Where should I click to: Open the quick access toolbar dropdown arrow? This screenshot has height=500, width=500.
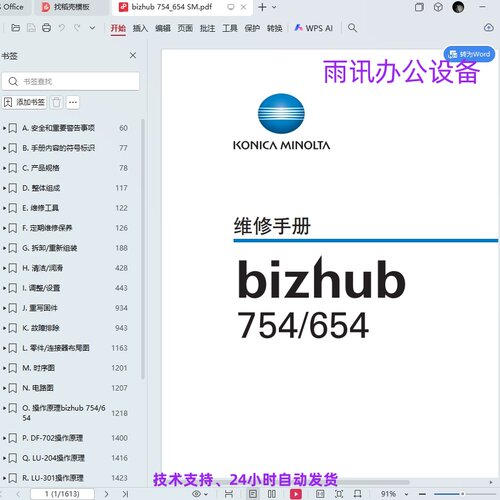click(x=92, y=28)
